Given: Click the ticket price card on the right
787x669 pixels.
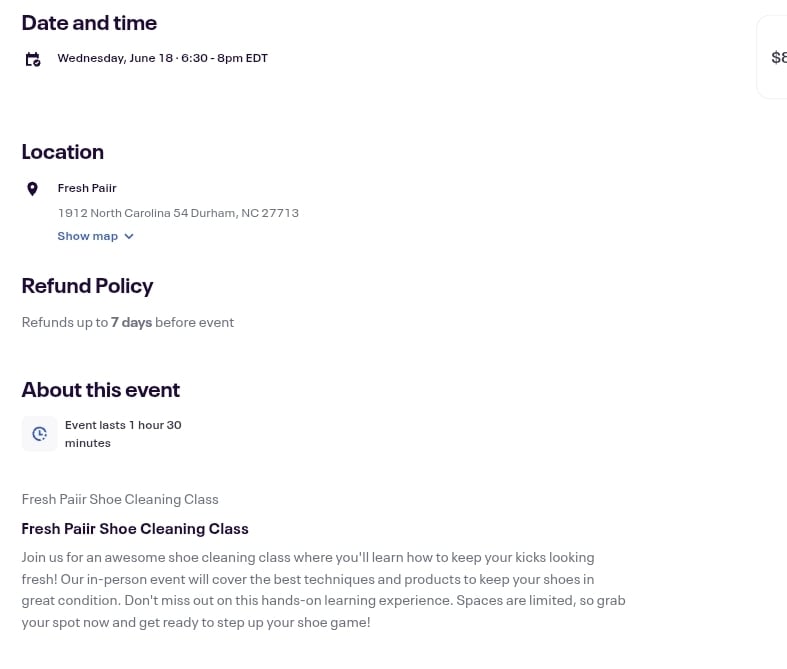Looking at the screenshot, I should click(x=772, y=57).
